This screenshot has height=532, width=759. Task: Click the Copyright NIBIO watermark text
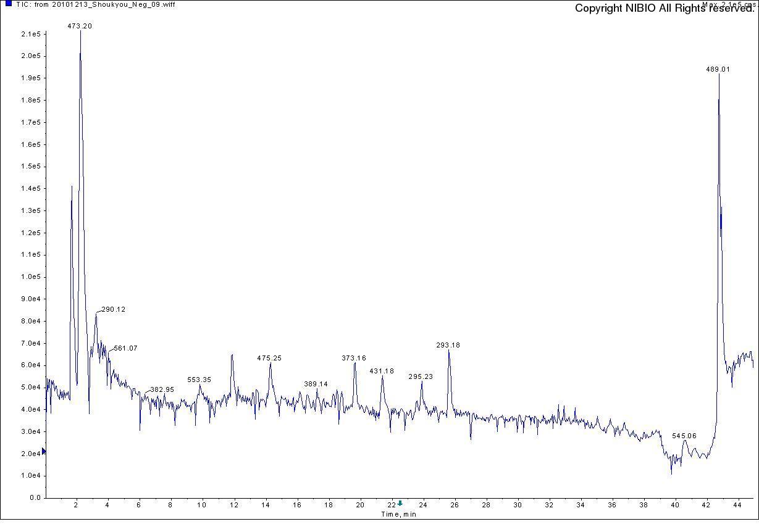tap(665, 9)
